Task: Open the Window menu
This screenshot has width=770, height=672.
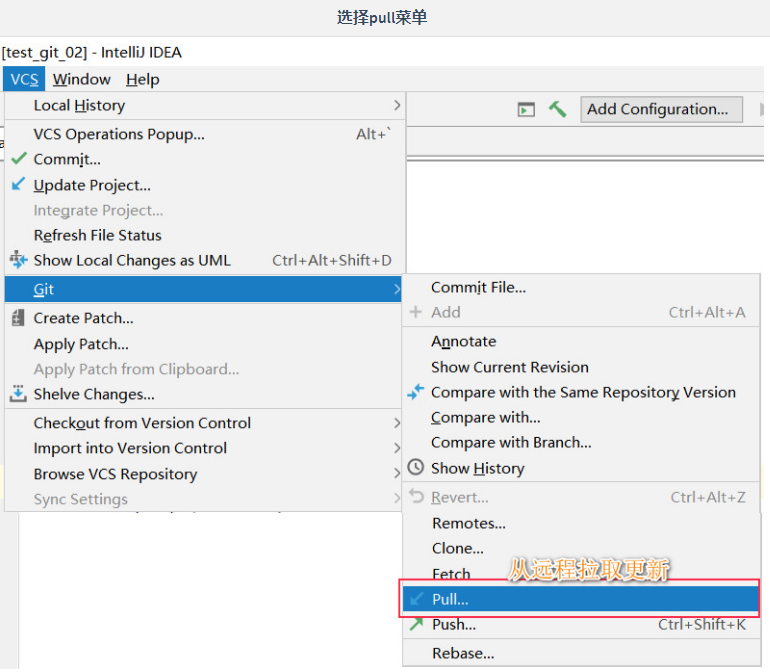Action: point(82,79)
